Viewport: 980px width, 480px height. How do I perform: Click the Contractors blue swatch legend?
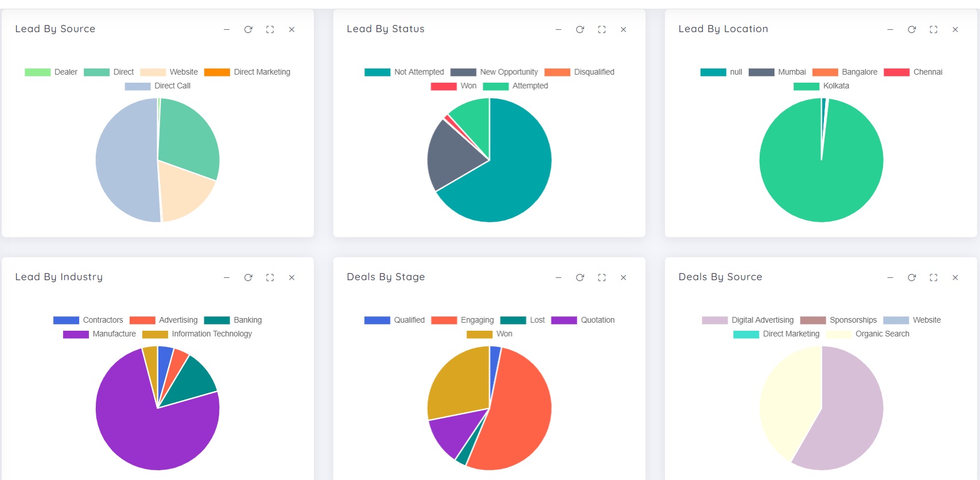(x=66, y=320)
